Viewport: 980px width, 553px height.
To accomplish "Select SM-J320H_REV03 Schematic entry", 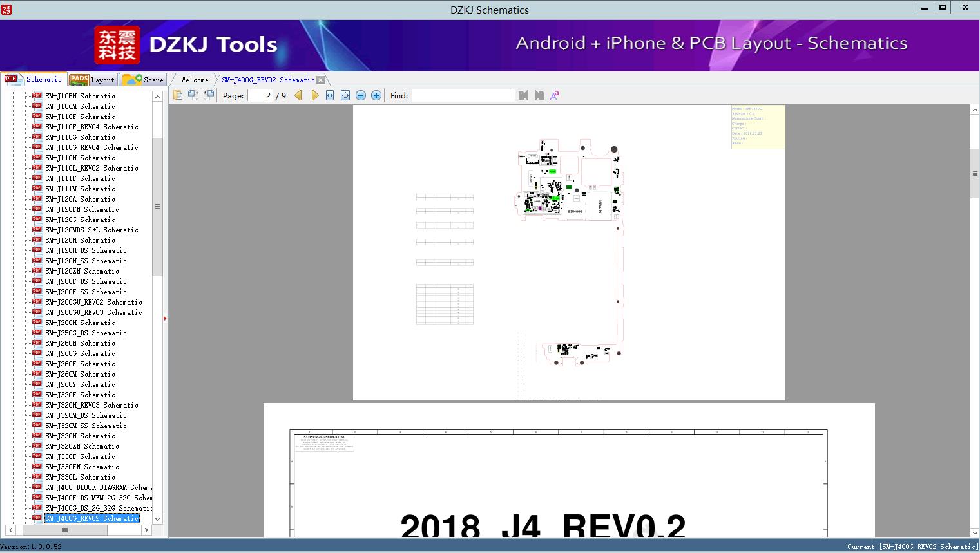I will [91, 405].
